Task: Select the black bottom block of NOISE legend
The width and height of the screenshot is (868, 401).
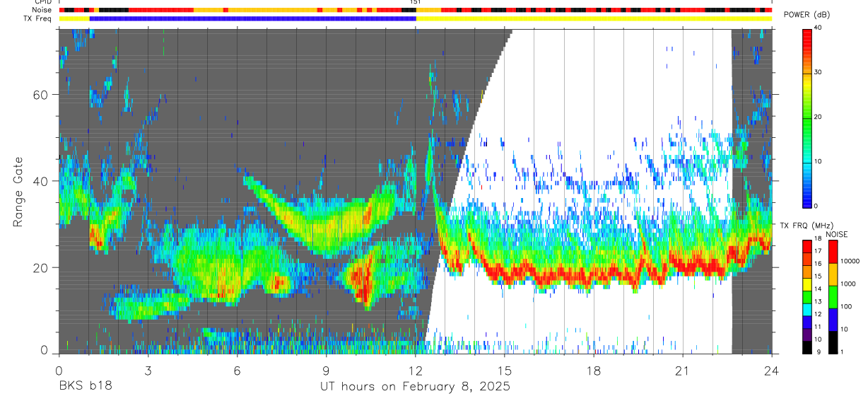Action: coord(833,342)
